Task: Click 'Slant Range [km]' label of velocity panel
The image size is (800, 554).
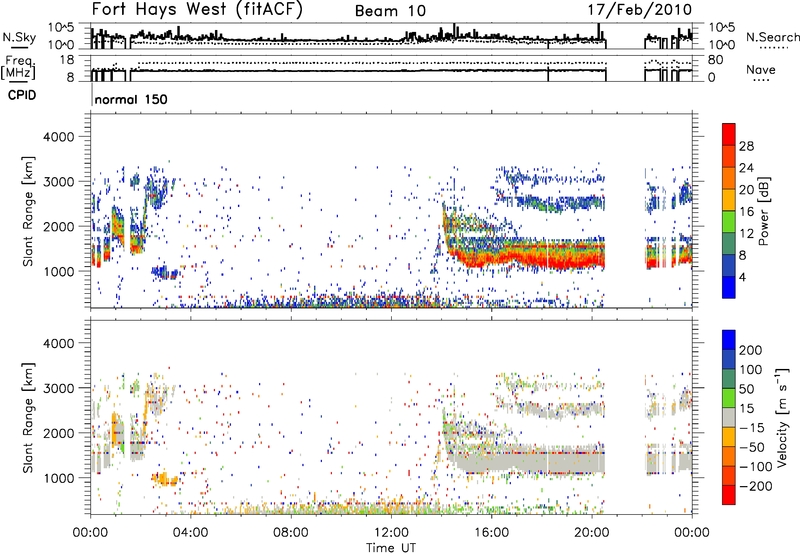Action: [28, 417]
